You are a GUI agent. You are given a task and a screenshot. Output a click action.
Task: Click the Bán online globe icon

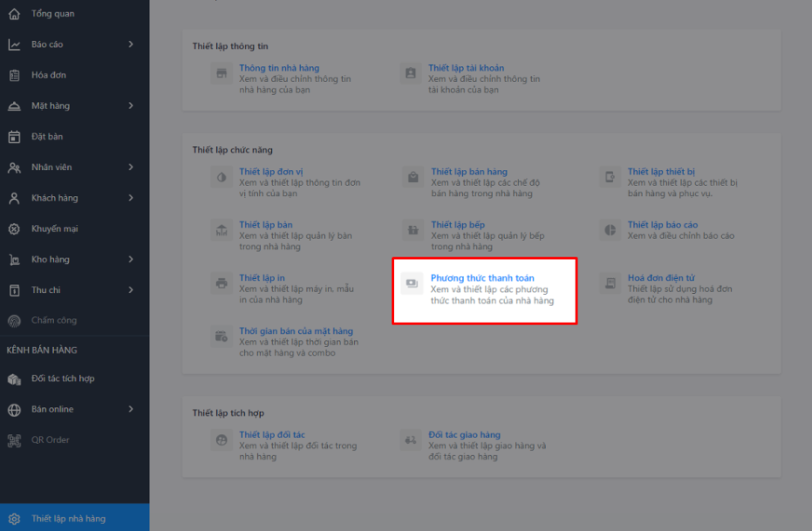point(14,410)
